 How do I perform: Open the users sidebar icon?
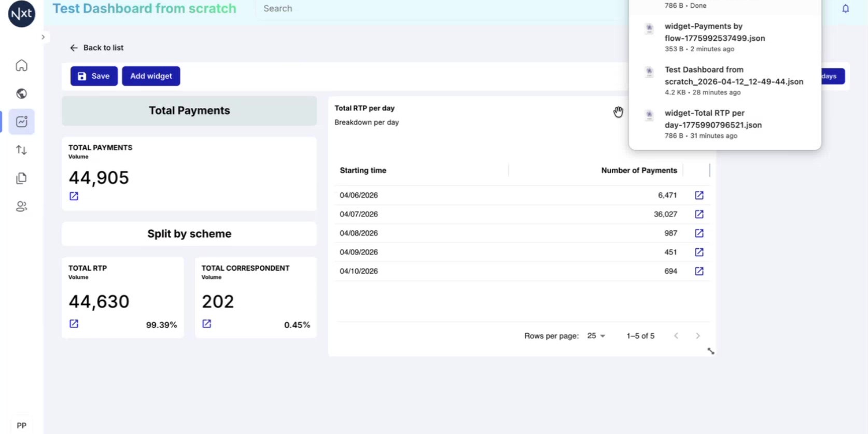21,206
